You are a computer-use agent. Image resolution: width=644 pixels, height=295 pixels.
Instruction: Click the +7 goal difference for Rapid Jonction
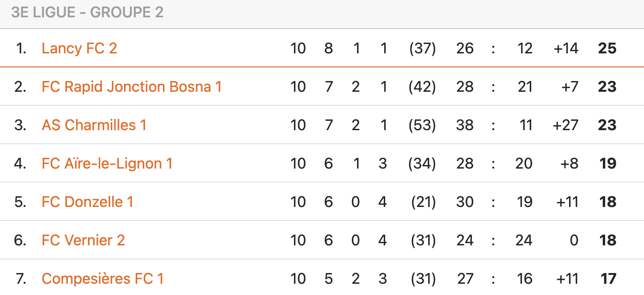pos(569,87)
